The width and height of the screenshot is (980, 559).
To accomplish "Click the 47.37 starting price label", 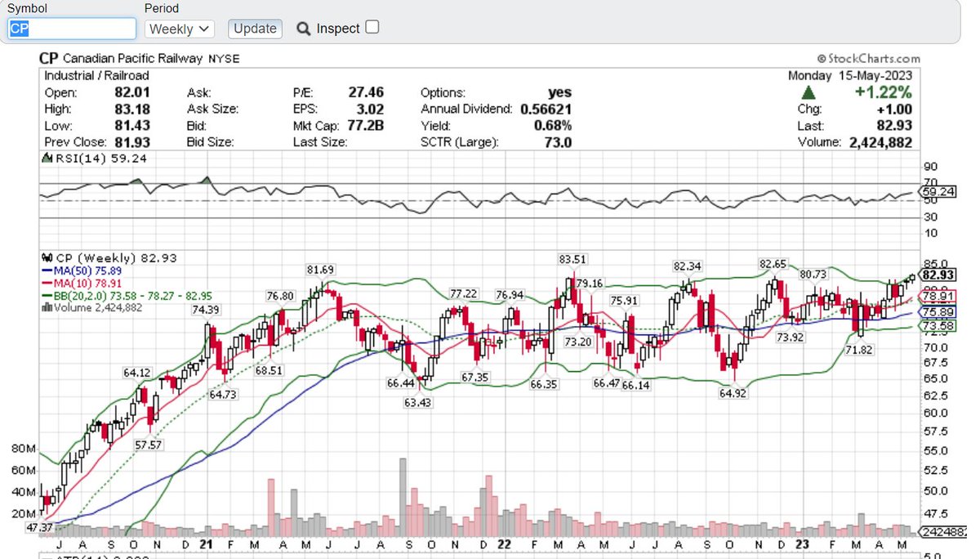I will pos(38,528).
